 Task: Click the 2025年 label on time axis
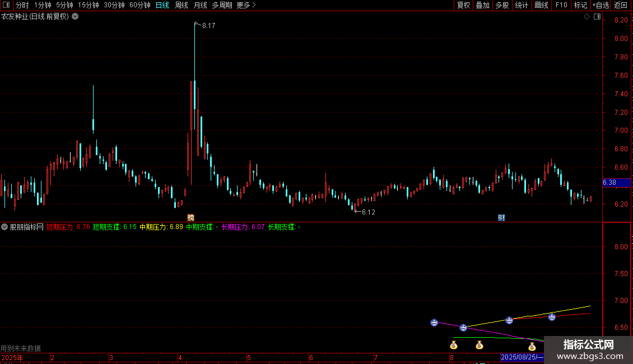click(x=12, y=357)
